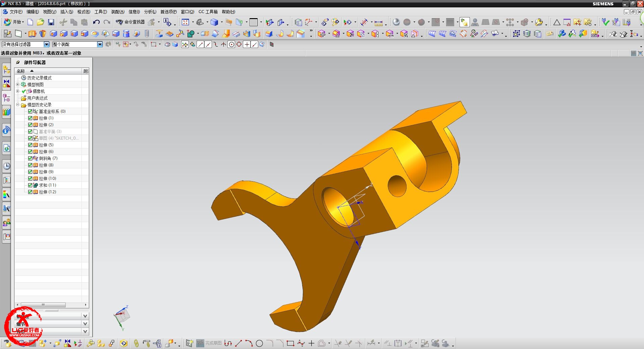Toggle the 求和 (11) unite checkbox
The width and height of the screenshot is (644, 349).
coord(30,185)
